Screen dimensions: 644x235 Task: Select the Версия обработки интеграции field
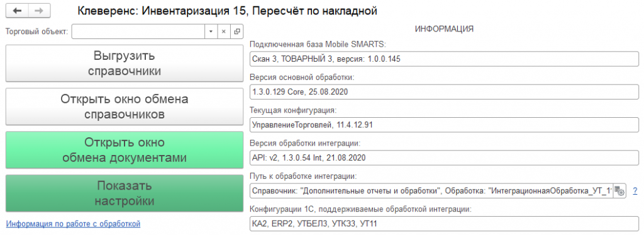(x=444, y=158)
